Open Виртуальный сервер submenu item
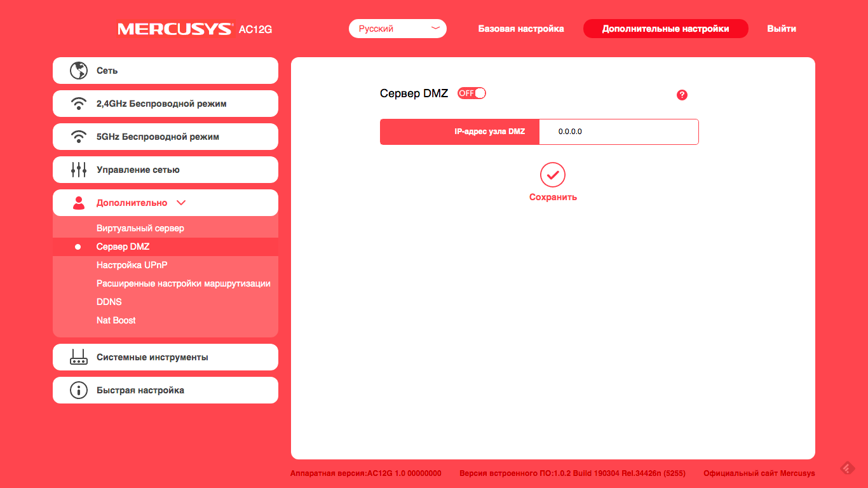 tap(140, 228)
